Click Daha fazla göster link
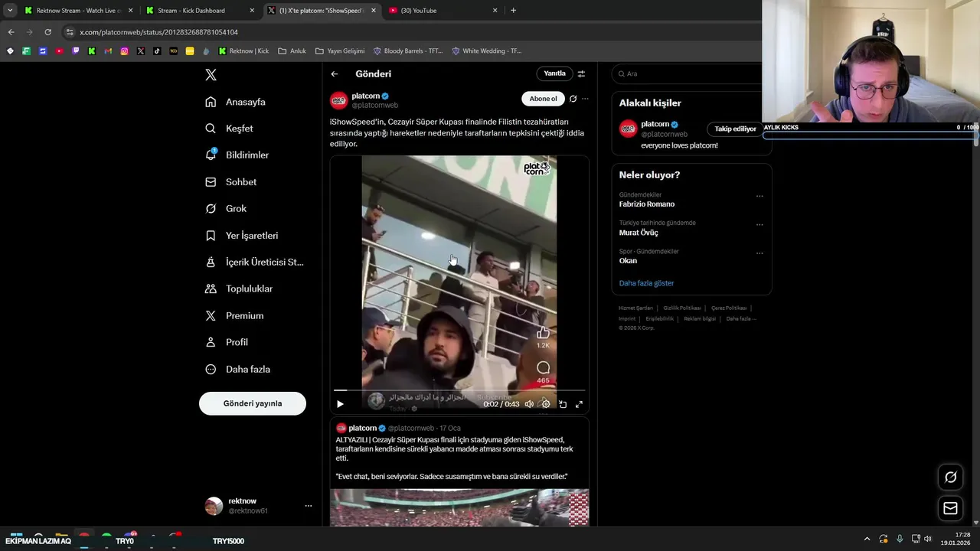Viewport: 980px width, 551px height. point(646,283)
